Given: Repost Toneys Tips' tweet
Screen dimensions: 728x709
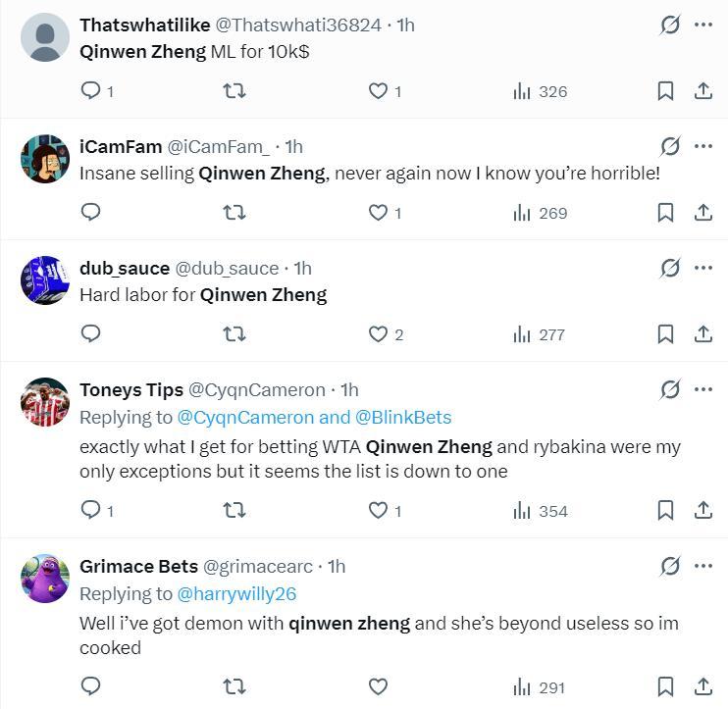Looking at the screenshot, I should [x=234, y=511].
